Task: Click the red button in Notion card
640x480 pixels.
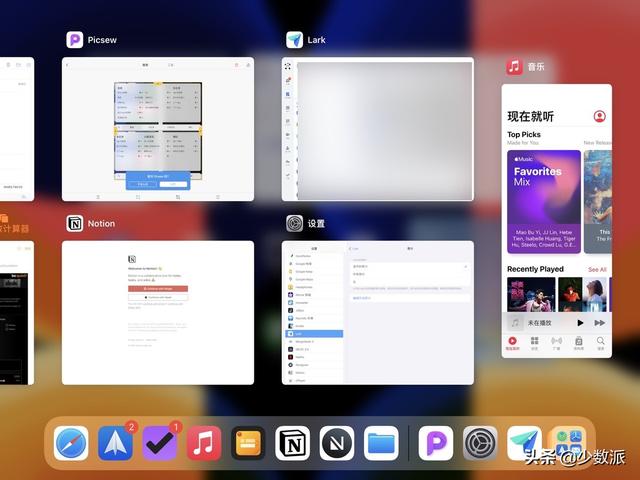Action: [158, 289]
